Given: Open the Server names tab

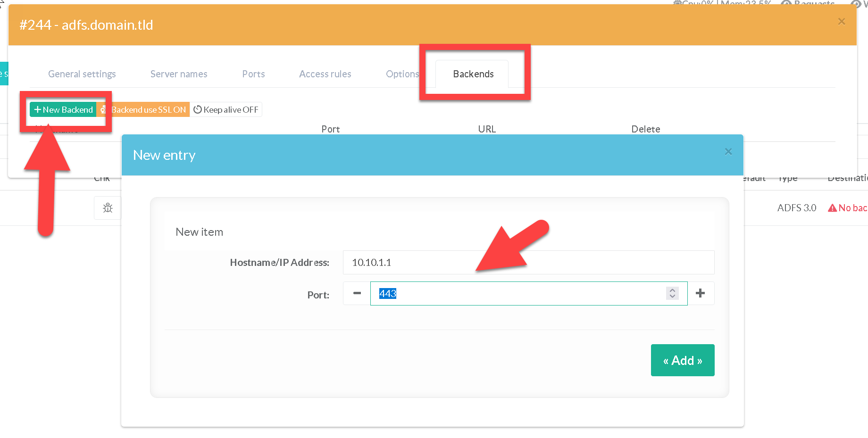Looking at the screenshot, I should [179, 74].
